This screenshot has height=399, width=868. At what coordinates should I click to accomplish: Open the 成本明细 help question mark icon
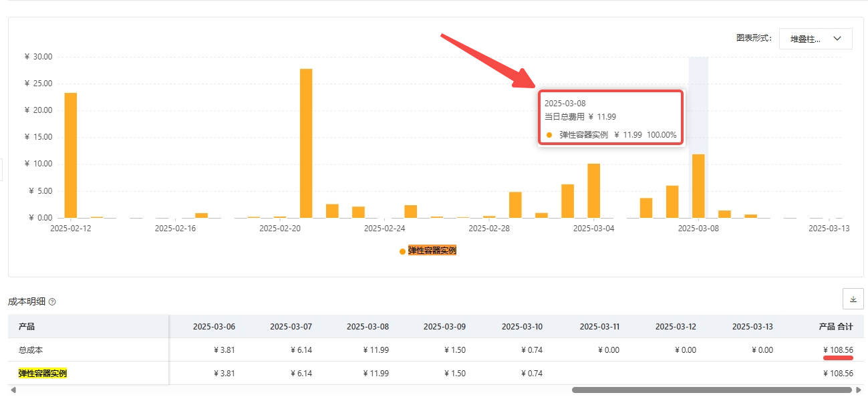pos(52,301)
